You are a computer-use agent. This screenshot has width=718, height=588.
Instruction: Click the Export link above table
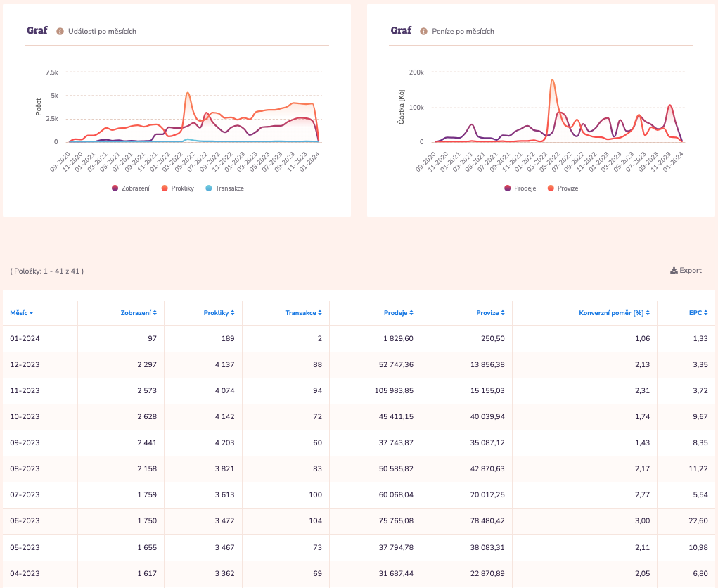coord(690,270)
